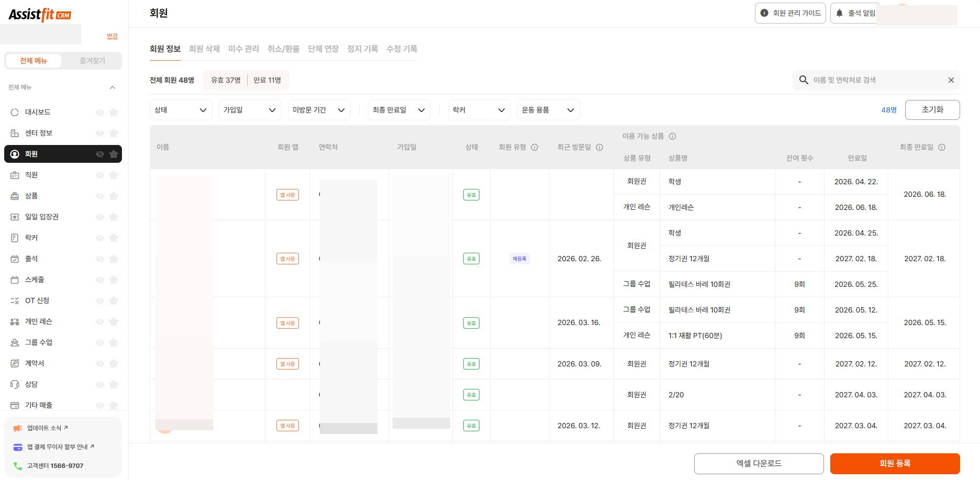Open the 이용 가능 상품 info tooltip icon
Screen dimensions: 980x480
pyautogui.click(x=672, y=136)
